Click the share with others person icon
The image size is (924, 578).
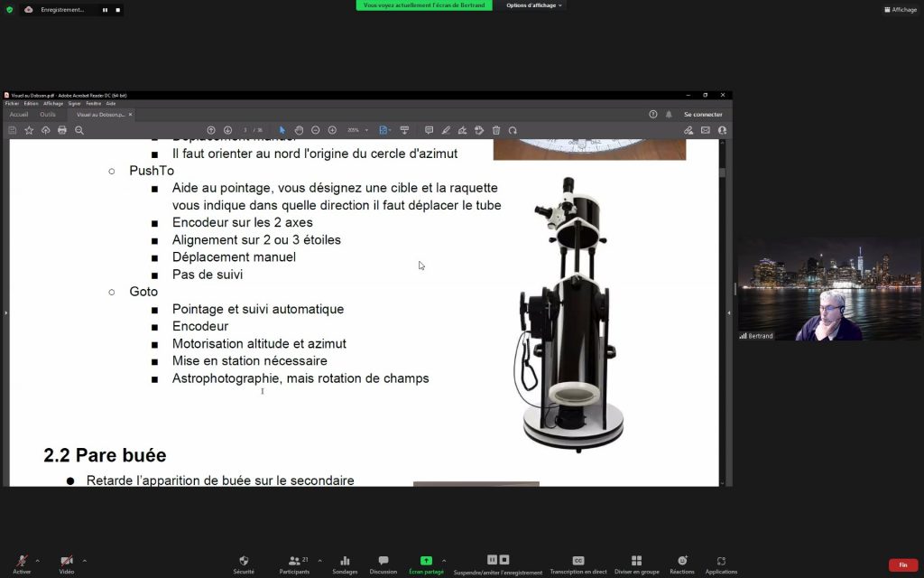pyautogui.click(x=722, y=130)
